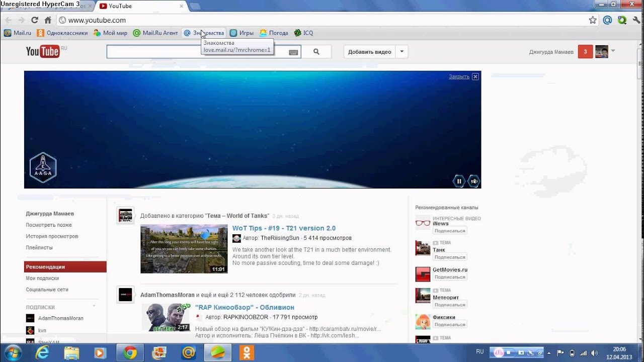The image size is (644, 362).
Task: Open Mail.Ru Agent in the taskbar
Action: 189,353
